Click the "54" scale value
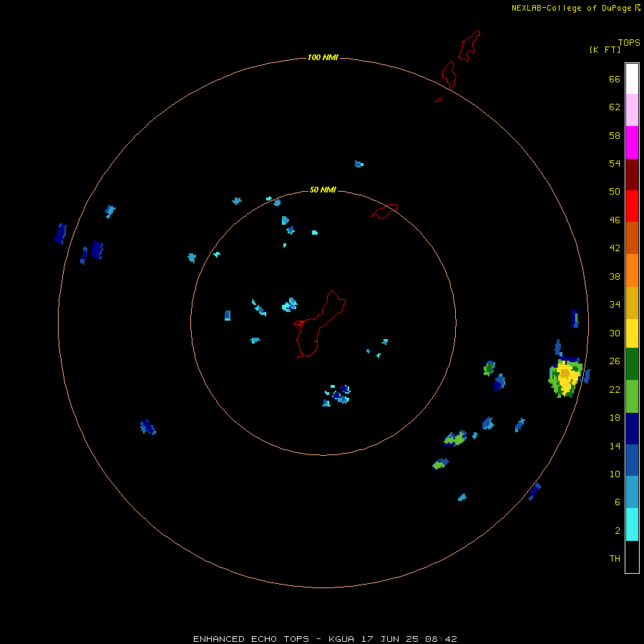The height and width of the screenshot is (644, 644). pyautogui.click(x=615, y=163)
